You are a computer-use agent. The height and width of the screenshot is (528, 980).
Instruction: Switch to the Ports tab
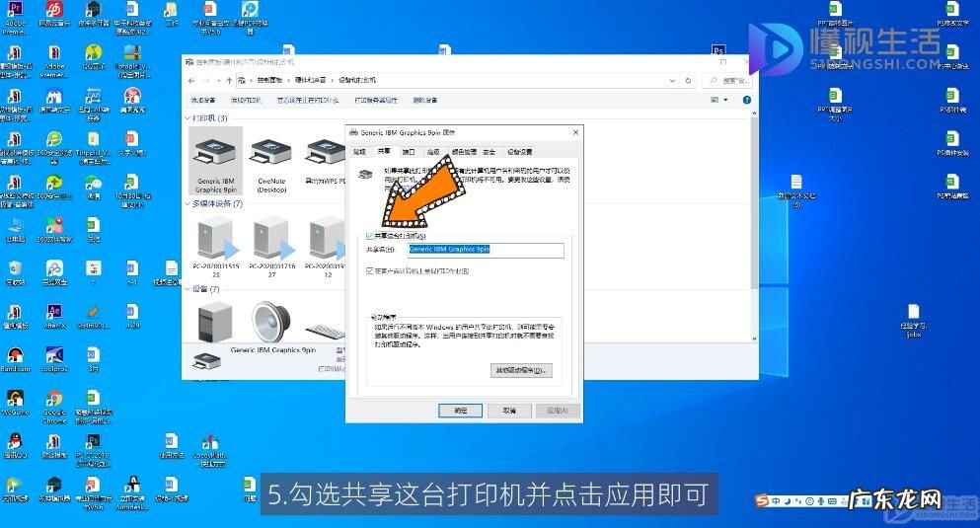click(x=409, y=152)
